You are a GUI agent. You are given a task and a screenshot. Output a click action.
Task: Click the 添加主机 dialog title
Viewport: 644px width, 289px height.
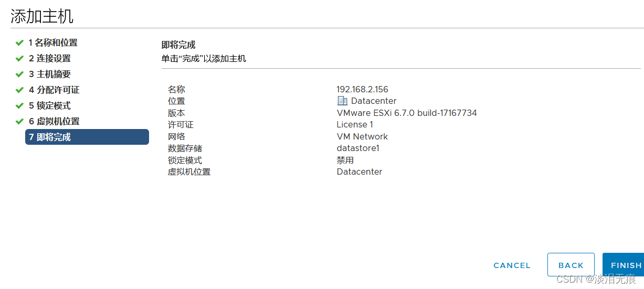[42, 16]
